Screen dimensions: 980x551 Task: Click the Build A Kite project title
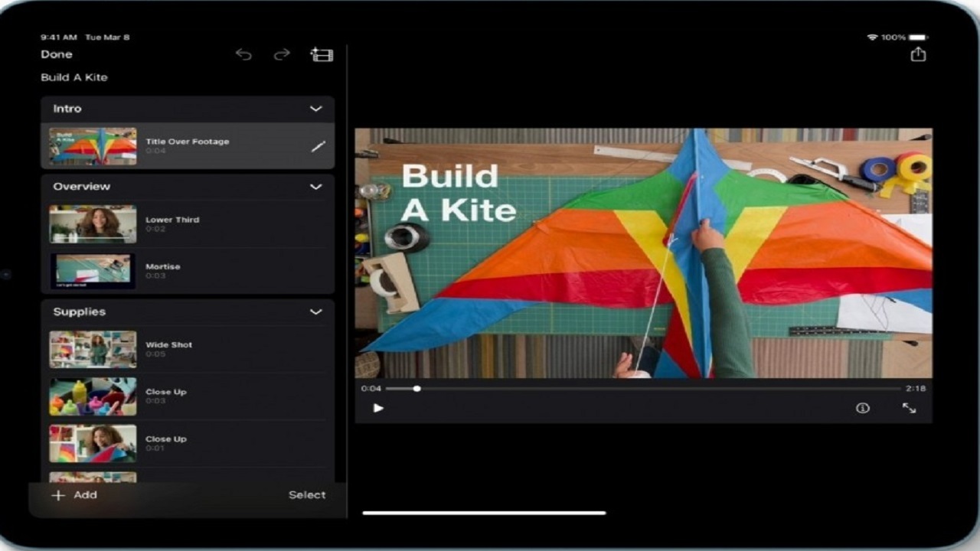pyautogui.click(x=74, y=77)
